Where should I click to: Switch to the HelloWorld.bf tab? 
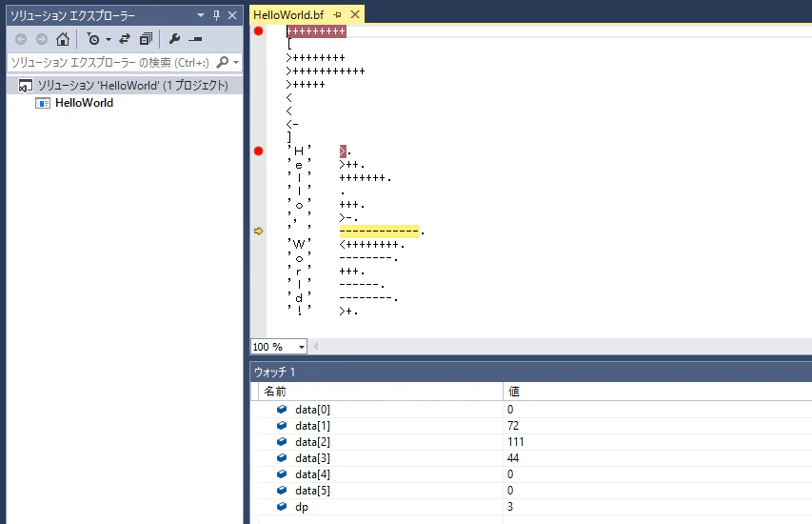click(x=288, y=15)
